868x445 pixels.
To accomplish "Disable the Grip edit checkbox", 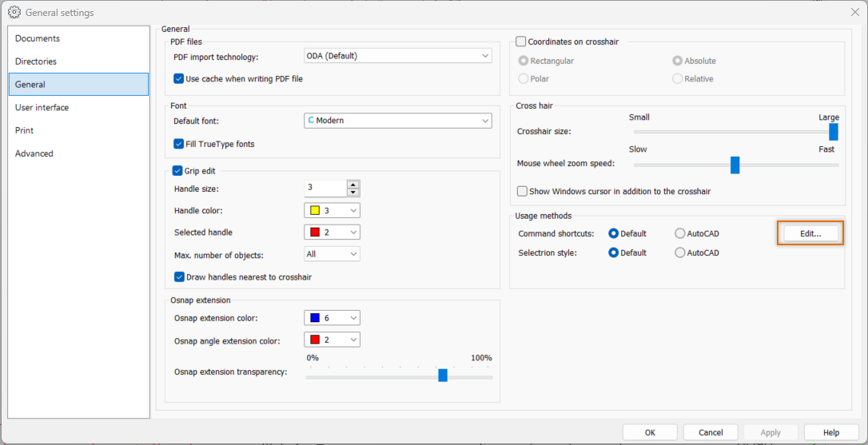I will (178, 171).
